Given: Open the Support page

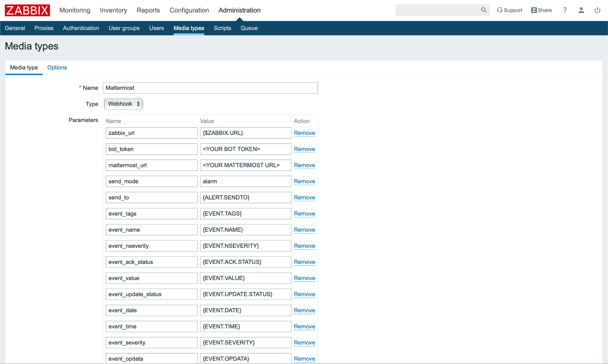Looking at the screenshot, I should click(510, 10).
